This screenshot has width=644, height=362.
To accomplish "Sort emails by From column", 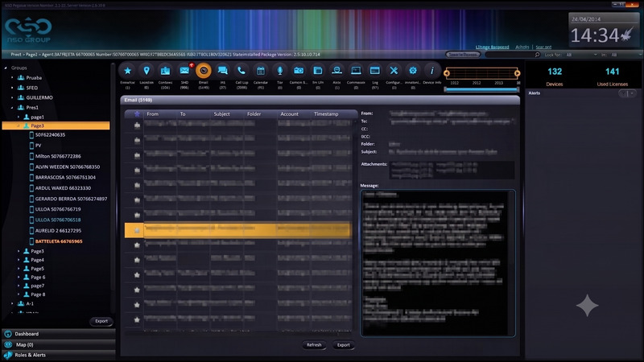I will (153, 114).
